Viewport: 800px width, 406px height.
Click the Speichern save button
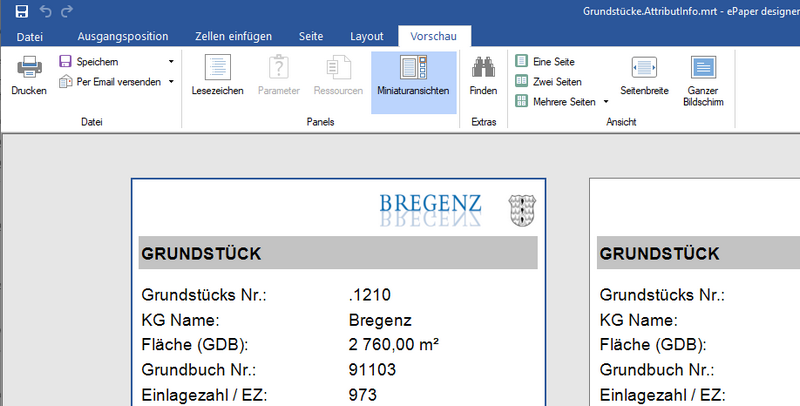click(x=88, y=62)
